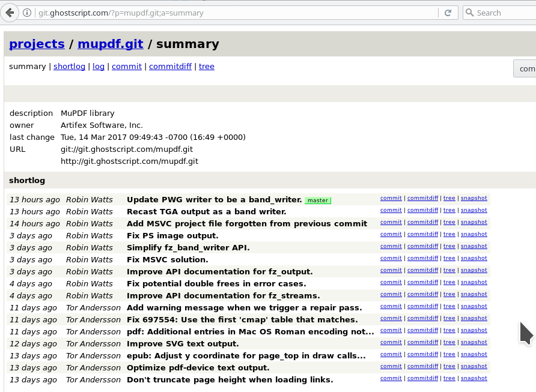Click commitdiff link for epub y coordinate row
The image size is (536, 392).
click(422, 354)
